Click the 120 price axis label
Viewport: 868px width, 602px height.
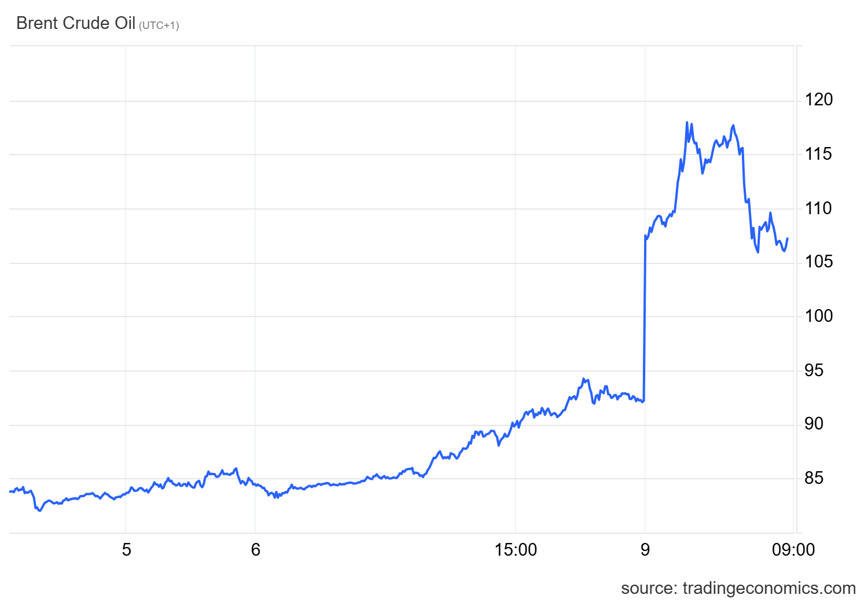coord(819,100)
